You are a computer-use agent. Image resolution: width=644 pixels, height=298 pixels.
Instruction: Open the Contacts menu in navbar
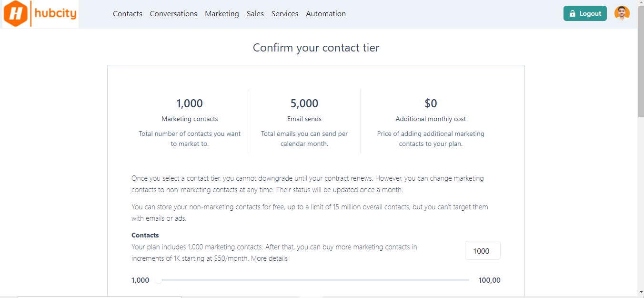click(x=127, y=14)
